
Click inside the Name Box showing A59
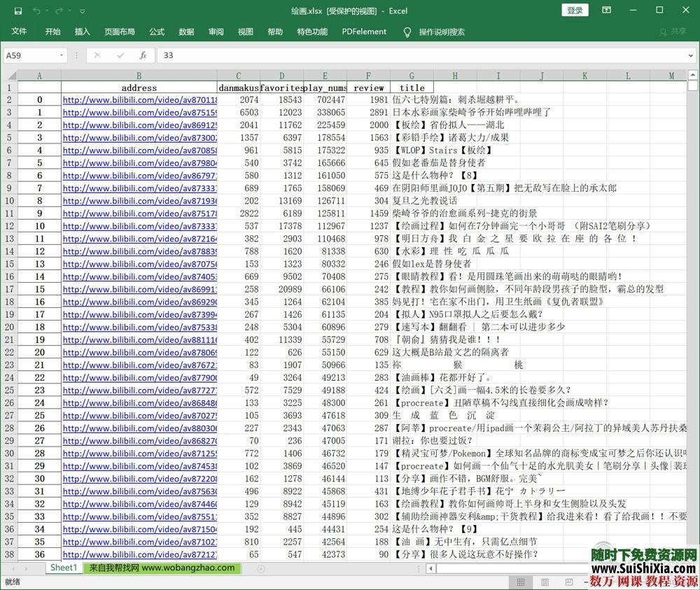click(31, 55)
